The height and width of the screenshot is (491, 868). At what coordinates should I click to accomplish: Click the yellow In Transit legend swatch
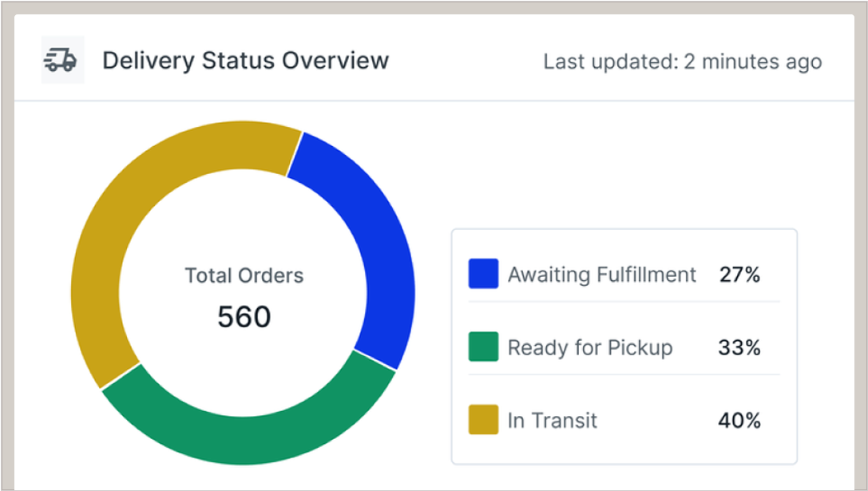483,420
